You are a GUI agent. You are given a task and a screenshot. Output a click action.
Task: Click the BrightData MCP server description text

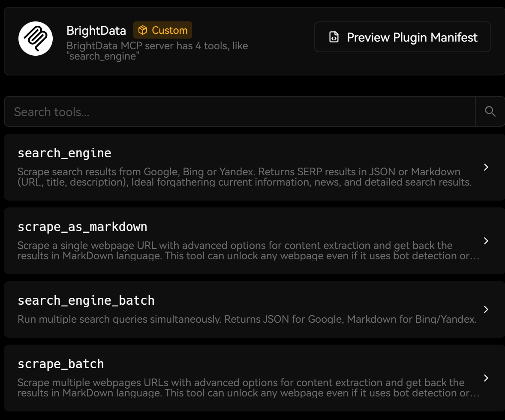(x=157, y=51)
